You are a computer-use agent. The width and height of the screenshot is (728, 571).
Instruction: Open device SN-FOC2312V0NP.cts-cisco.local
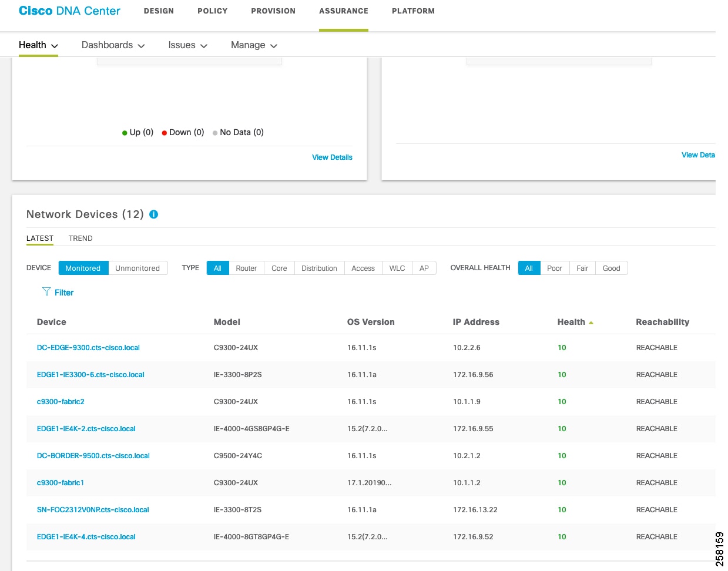[x=93, y=510]
